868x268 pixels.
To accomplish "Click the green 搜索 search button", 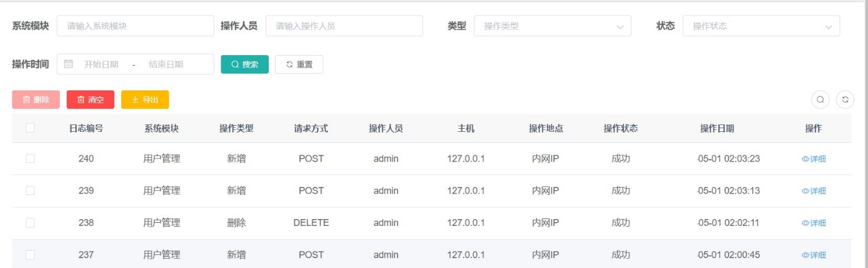I will [x=245, y=64].
